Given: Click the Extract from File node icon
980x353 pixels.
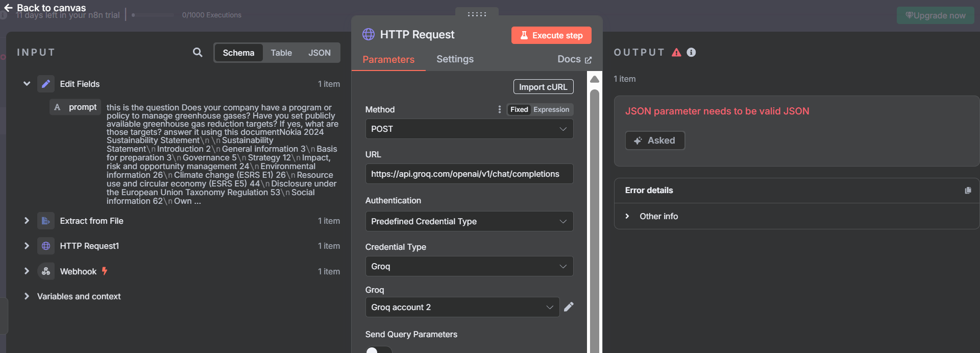Looking at the screenshot, I should click(46, 221).
